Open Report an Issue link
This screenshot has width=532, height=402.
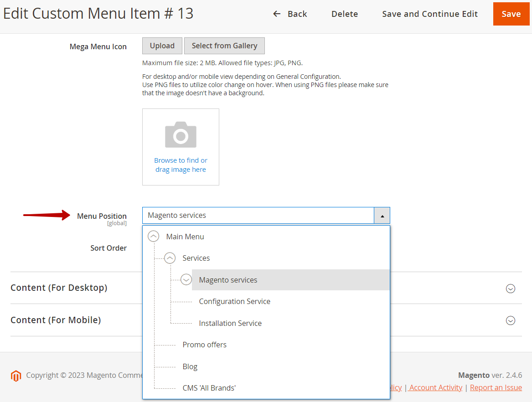[496, 387]
